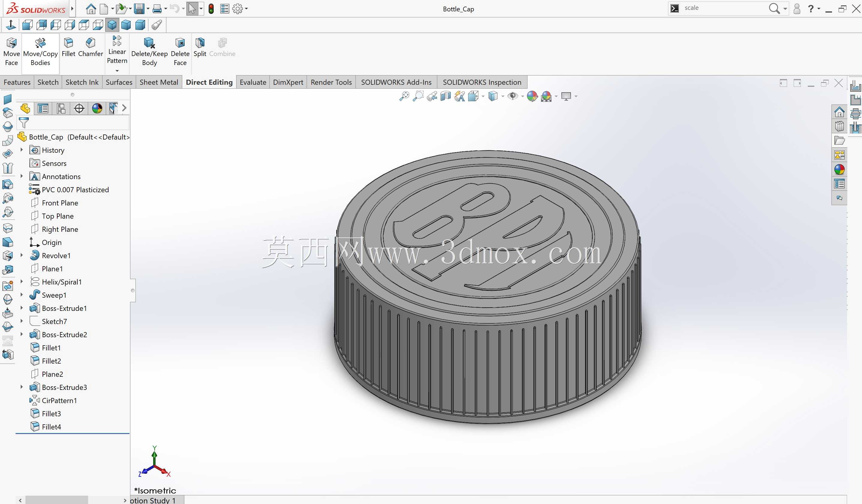The width and height of the screenshot is (862, 504).
Task: Click the Rebuild traffic light icon
Action: tap(211, 9)
